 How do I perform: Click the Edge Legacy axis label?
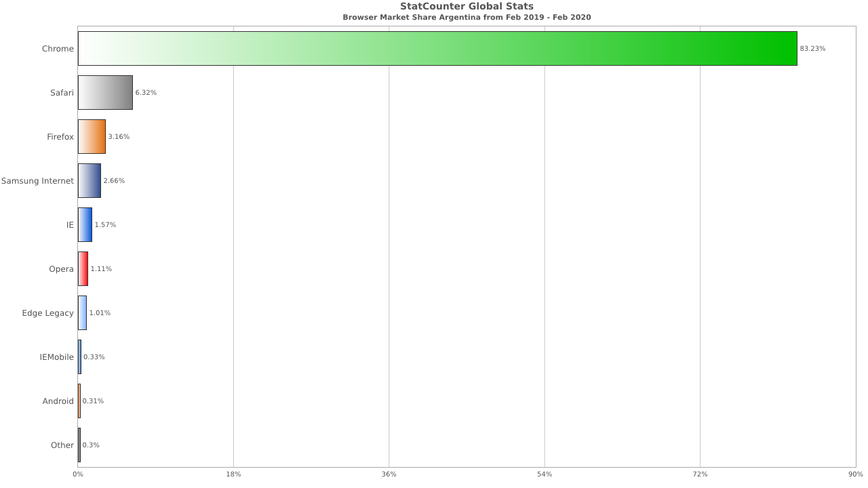coord(47,313)
